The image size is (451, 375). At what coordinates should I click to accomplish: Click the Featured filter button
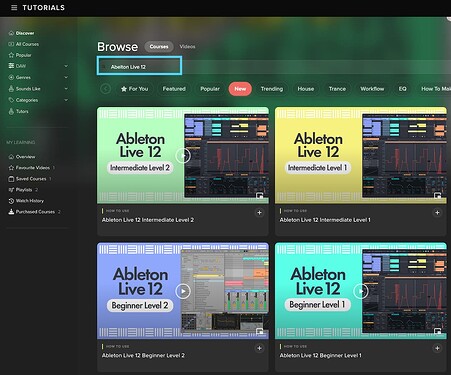(174, 89)
